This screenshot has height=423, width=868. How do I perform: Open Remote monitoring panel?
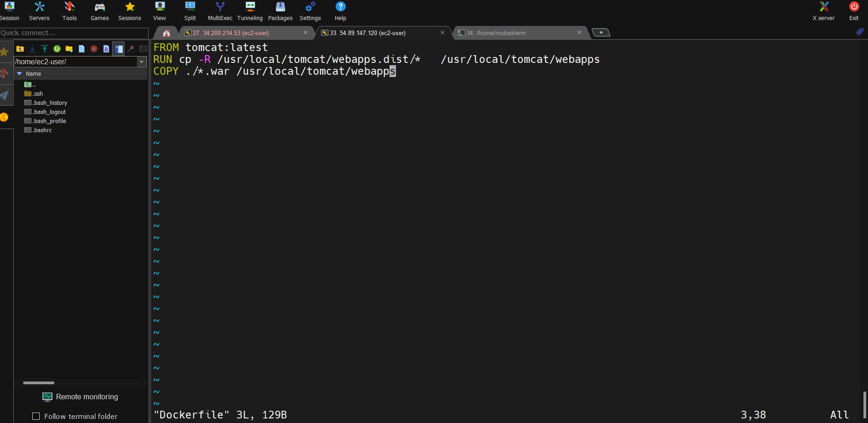coord(80,397)
